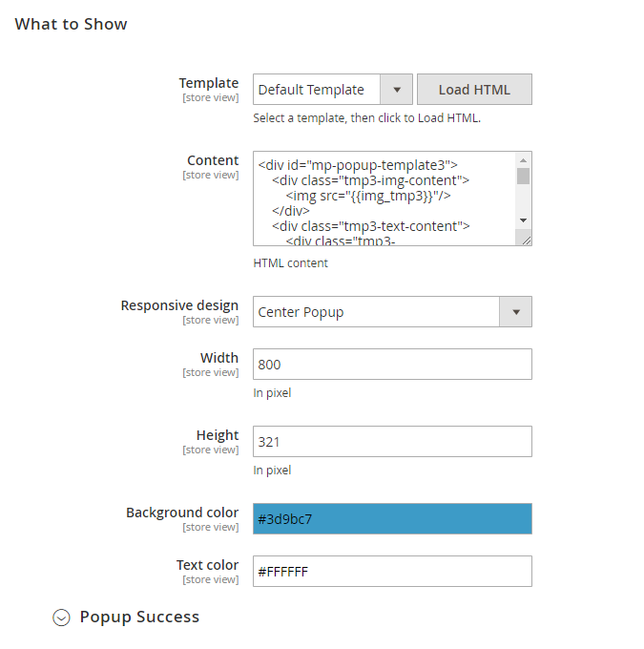This screenshot has height=649, width=644.
Task: Click the content scrollbar up arrow
Action: click(x=523, y=160)
